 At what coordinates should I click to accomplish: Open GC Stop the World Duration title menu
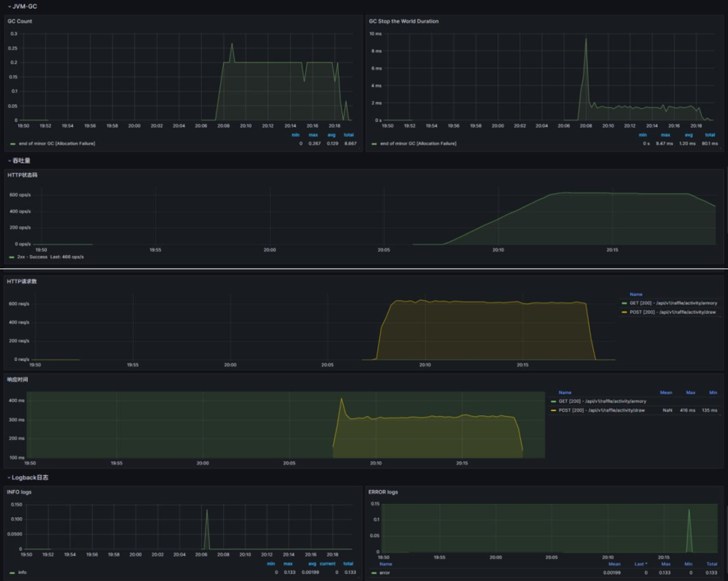tap(404, 21)
